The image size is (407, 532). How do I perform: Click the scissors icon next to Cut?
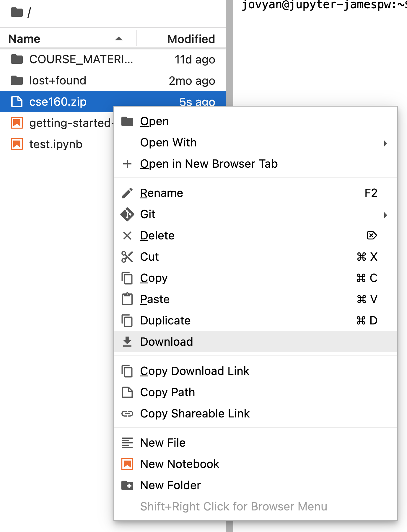[127, 257]
